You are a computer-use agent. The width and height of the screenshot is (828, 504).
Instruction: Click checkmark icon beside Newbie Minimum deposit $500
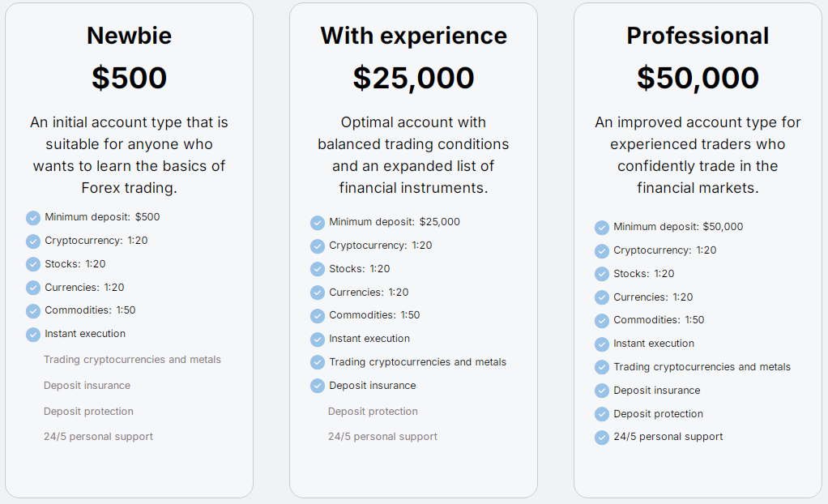tap(33, 218)
